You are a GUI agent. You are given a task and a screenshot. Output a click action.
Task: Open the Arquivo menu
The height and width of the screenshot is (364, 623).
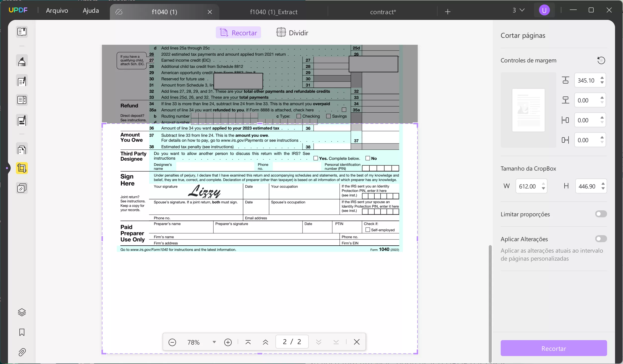[x=57, y=10]
